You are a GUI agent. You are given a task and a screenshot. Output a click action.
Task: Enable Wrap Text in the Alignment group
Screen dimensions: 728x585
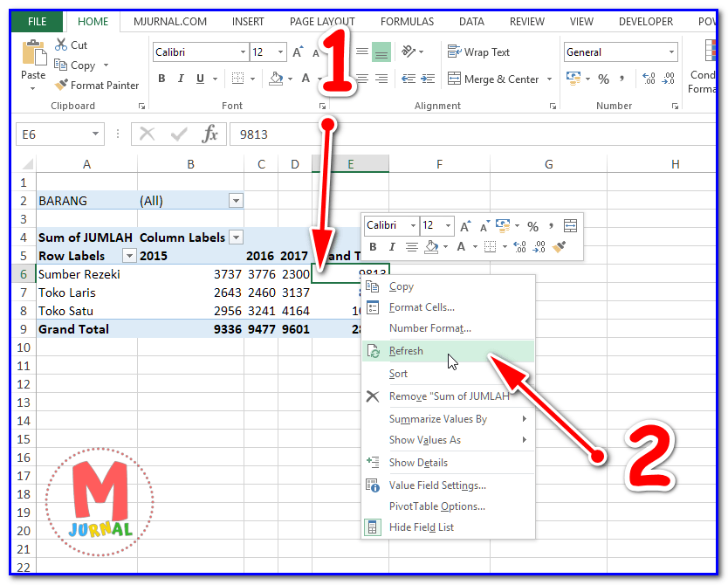(x=478, y=52)
